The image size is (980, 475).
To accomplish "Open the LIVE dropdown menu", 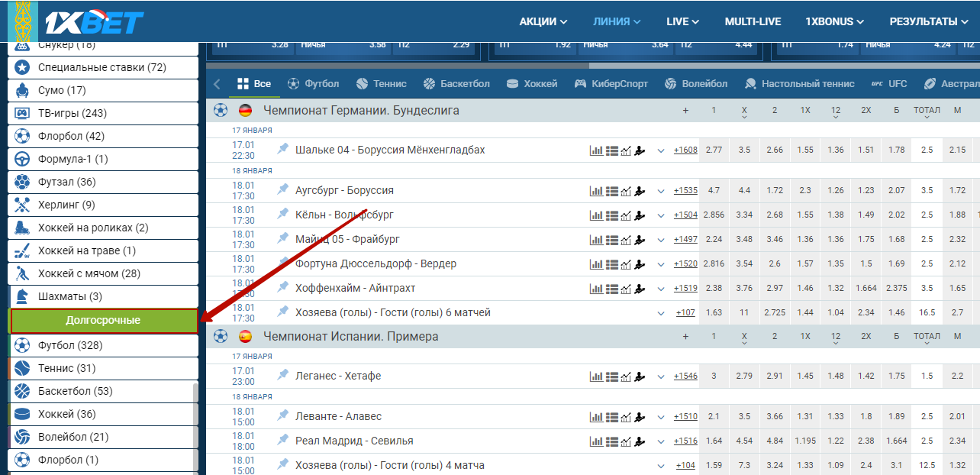I will point(682,21).
